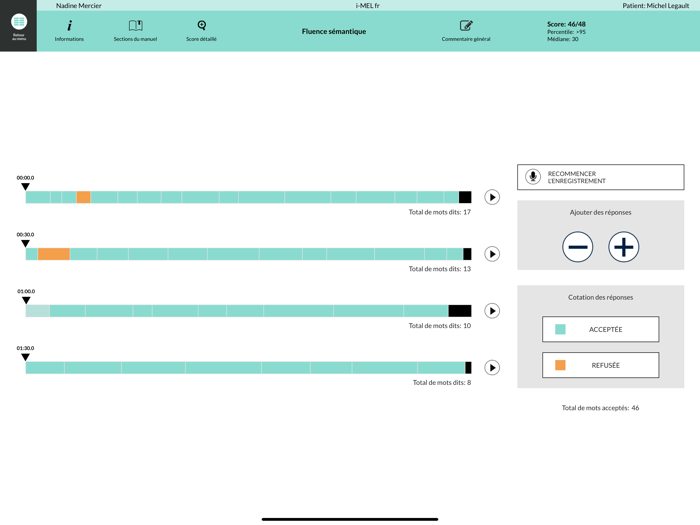Click the Médiane: 30 text
Screen dimensions: 700x525
[x=562, y=39]
